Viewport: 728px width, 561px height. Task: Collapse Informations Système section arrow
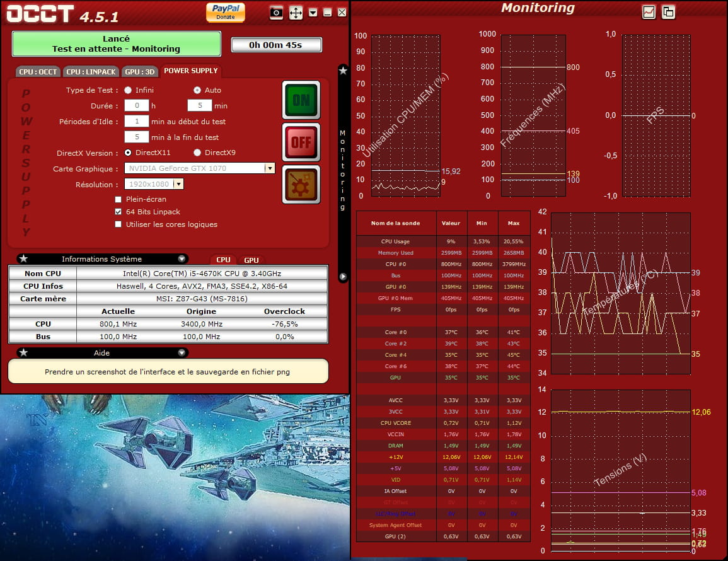pyautogui.click(x=182, y=259)
